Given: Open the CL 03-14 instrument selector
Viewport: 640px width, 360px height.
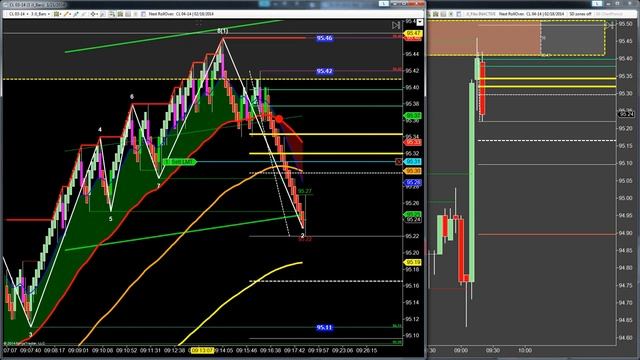Looking at the screenshot, I should 18,14.
